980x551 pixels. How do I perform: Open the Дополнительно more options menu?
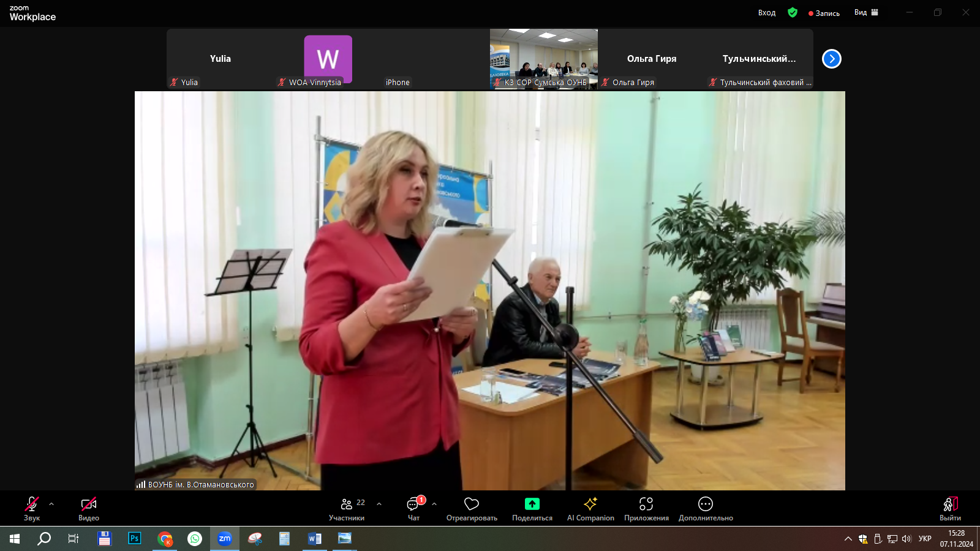click(706, 508)
